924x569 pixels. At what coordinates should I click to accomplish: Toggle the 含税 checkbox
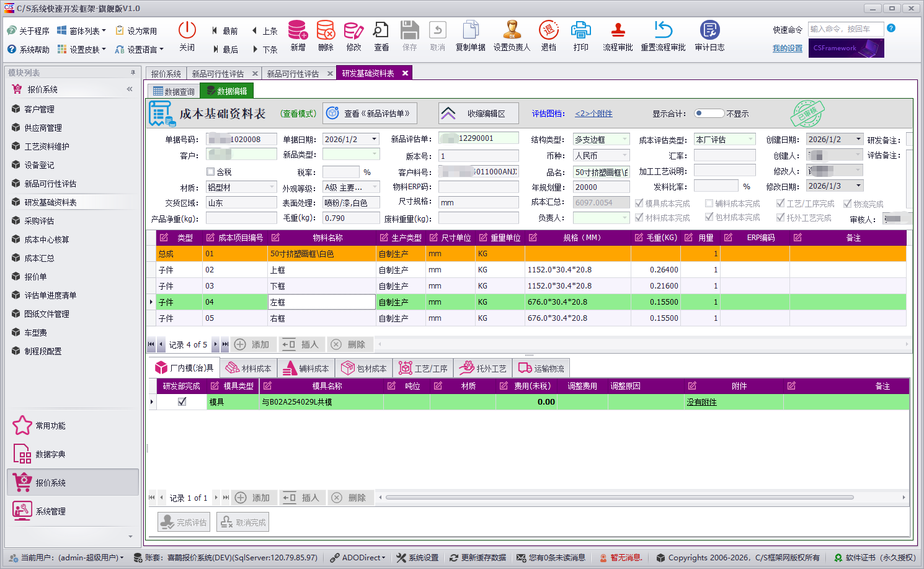tap(210, 172)
